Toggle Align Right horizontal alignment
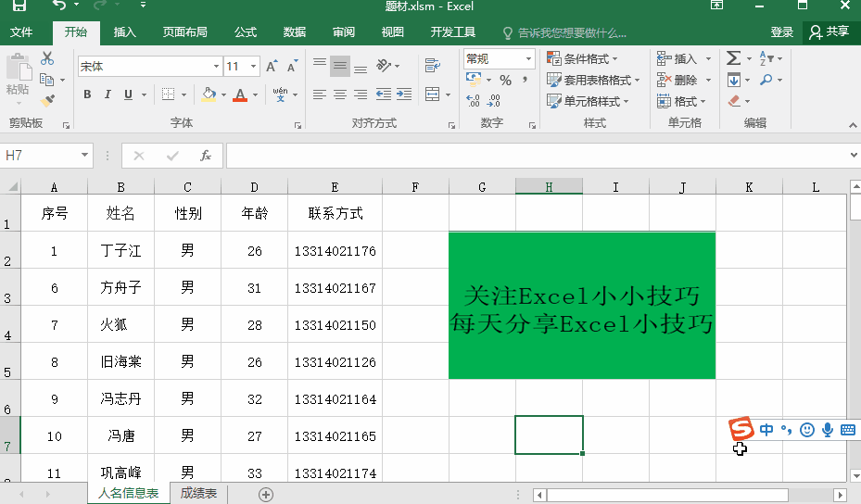This screenshot has width=861, height=504. (x=361, y=94)
